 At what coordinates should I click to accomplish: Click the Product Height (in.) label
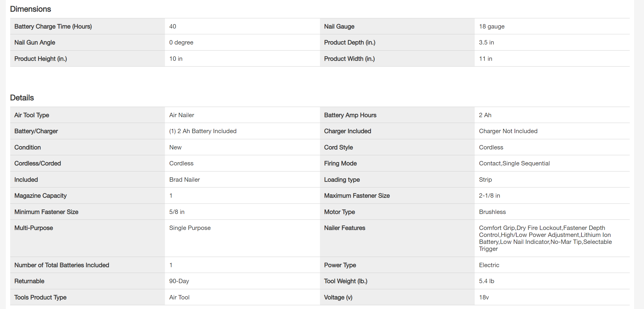tap(40, 59)
